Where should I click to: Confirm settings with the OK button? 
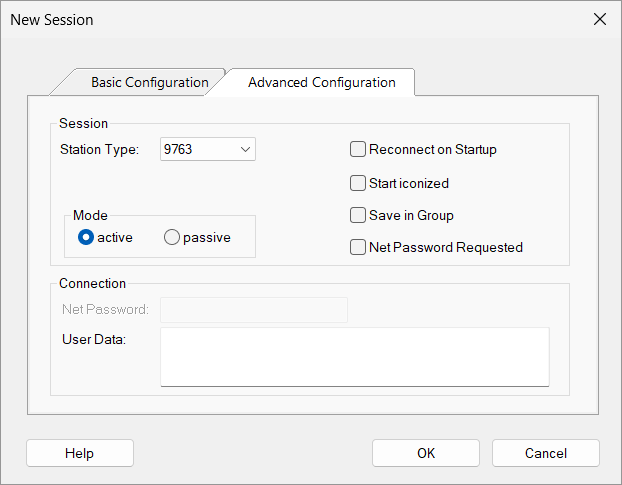[x=426, y=453]
